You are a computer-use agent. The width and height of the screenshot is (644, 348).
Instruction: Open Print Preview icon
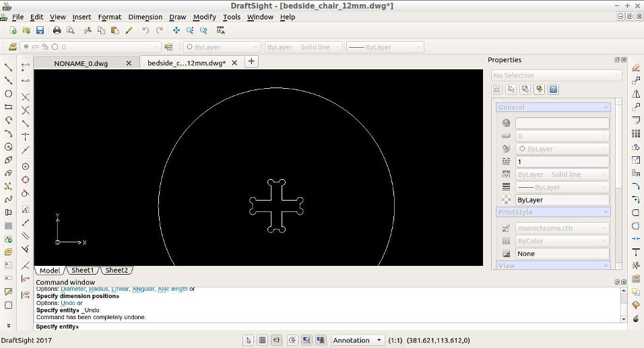(x=71, y=30)
